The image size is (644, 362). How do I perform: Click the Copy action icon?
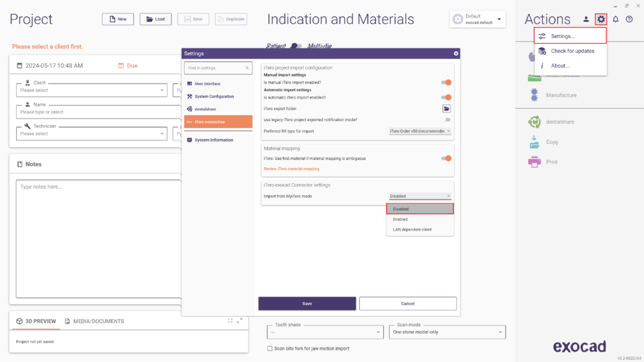tap(535, 142)
